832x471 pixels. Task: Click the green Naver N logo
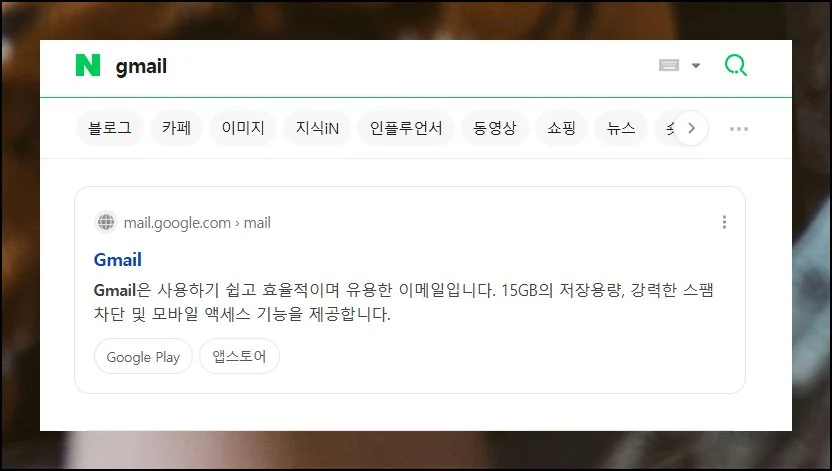[x=88, y=65]
